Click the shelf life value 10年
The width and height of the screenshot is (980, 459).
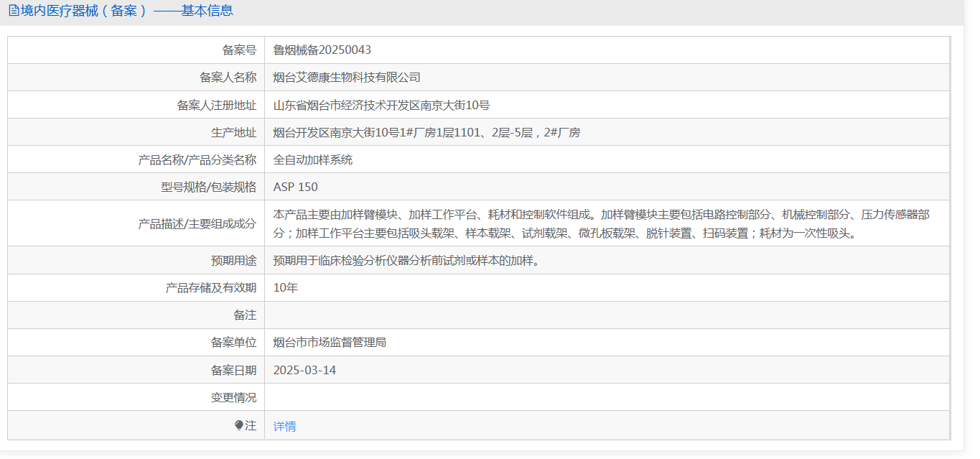pos(286,287)
